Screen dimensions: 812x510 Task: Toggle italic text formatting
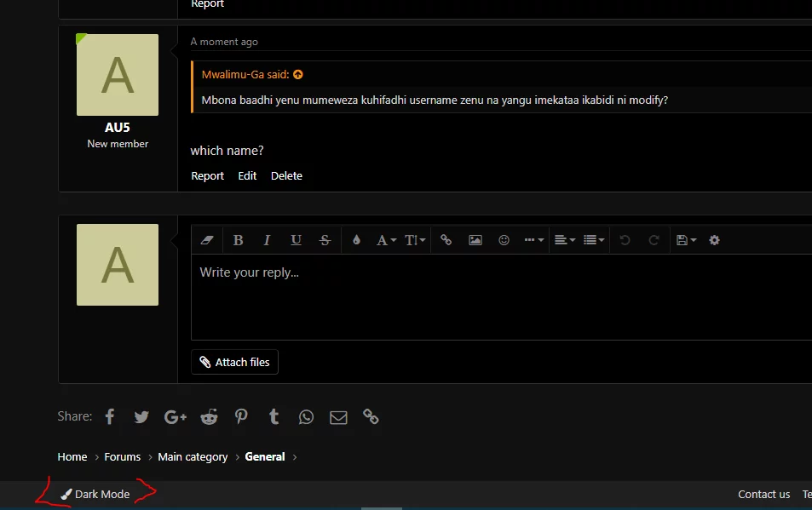[267, 240]
